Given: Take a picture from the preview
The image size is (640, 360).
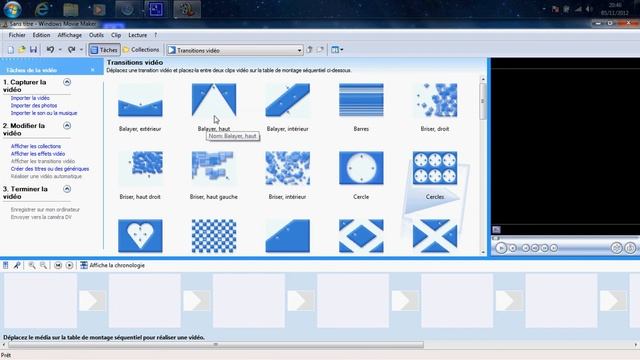Looking at the screenshot, I should click(630, 248).
